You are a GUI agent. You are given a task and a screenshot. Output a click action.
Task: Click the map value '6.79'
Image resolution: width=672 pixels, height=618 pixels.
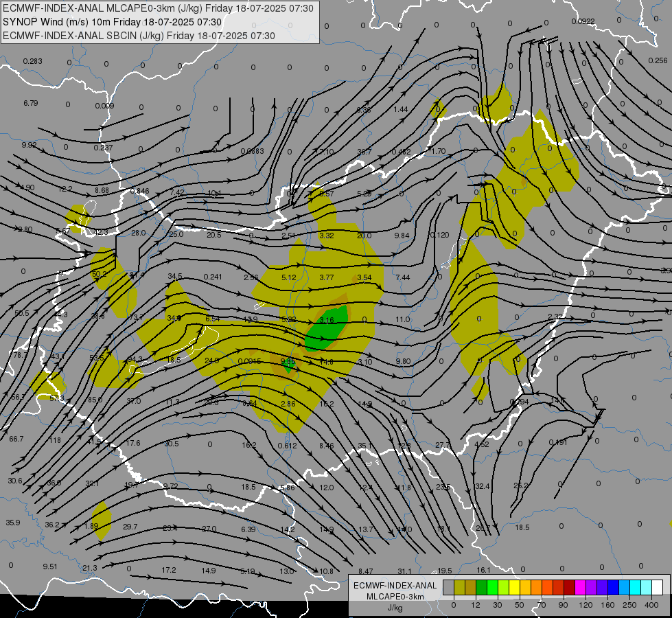pos(30,103)
